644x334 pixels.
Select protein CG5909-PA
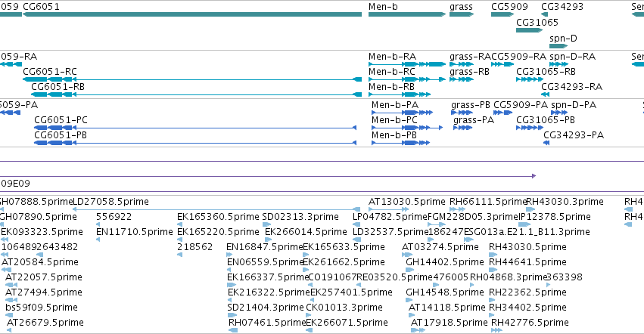click(502, 113)
